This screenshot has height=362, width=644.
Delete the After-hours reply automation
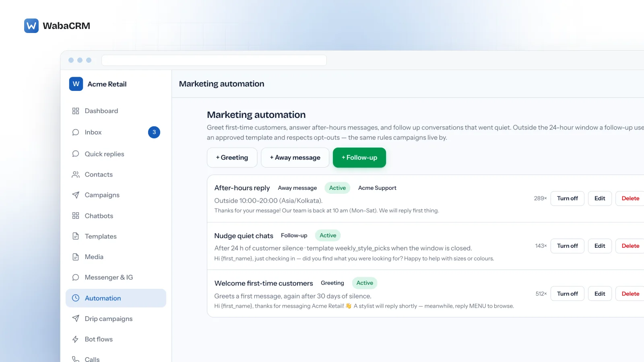tap(630, 198)
